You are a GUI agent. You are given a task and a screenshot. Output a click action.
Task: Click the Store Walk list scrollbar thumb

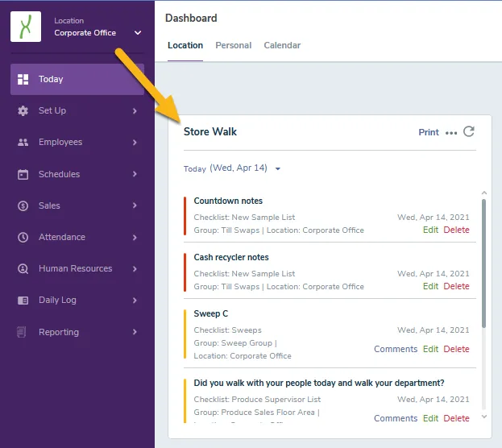tap(483, 263)
